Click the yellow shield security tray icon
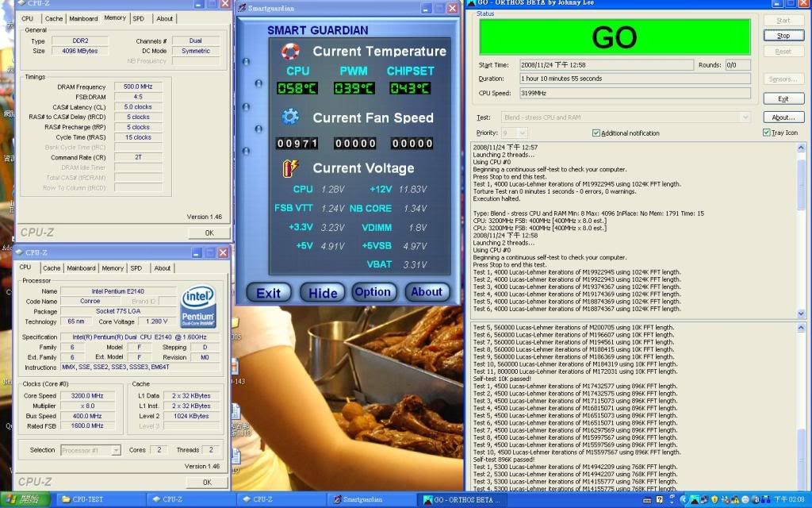 714,500
